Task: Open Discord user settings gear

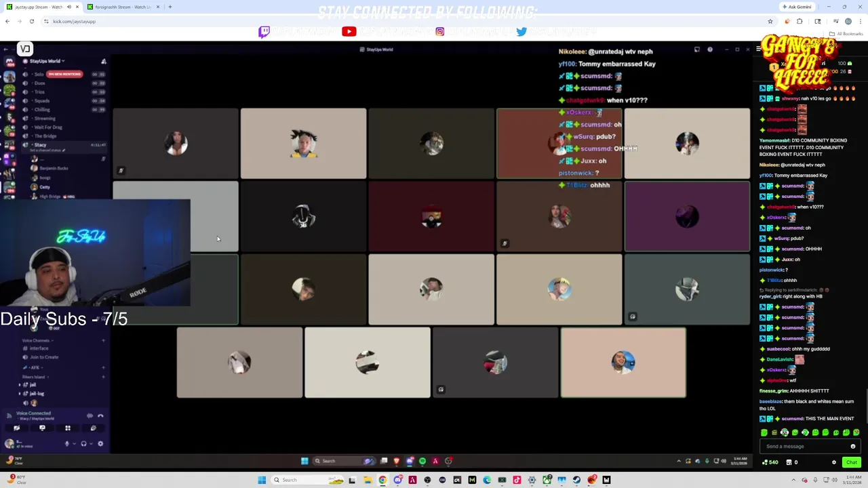Action: pyautogui.click(x=100, y=444)
